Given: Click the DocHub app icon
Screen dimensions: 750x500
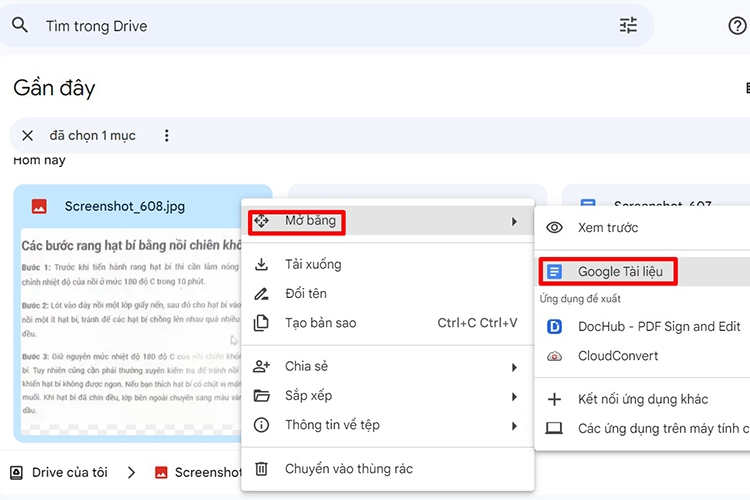Looking at the screenshot, I should [554, 327].
